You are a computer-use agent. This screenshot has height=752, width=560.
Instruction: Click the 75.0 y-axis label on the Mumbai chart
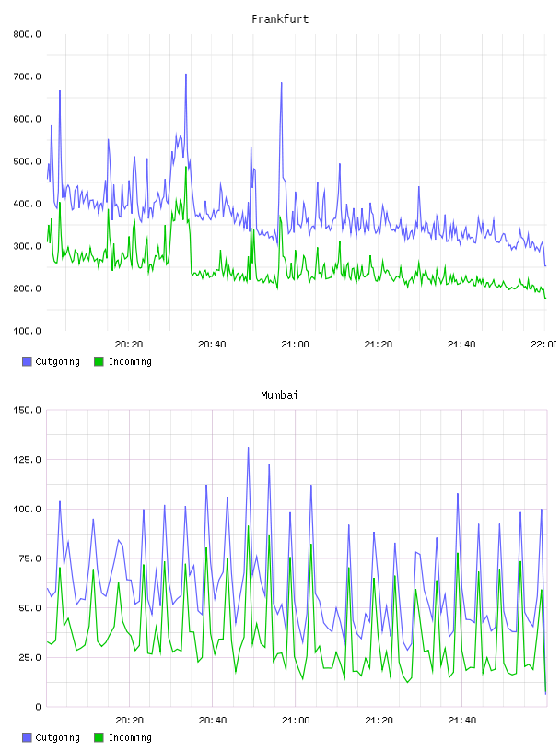point(29,558)
